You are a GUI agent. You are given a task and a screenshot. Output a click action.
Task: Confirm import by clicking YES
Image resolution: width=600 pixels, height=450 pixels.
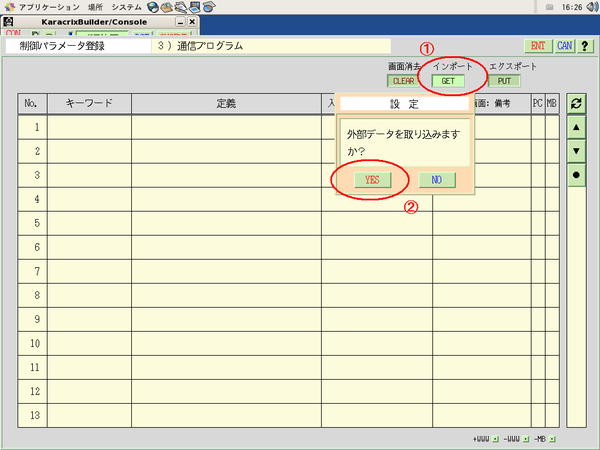pyautogui.click(x=371, y=180)
